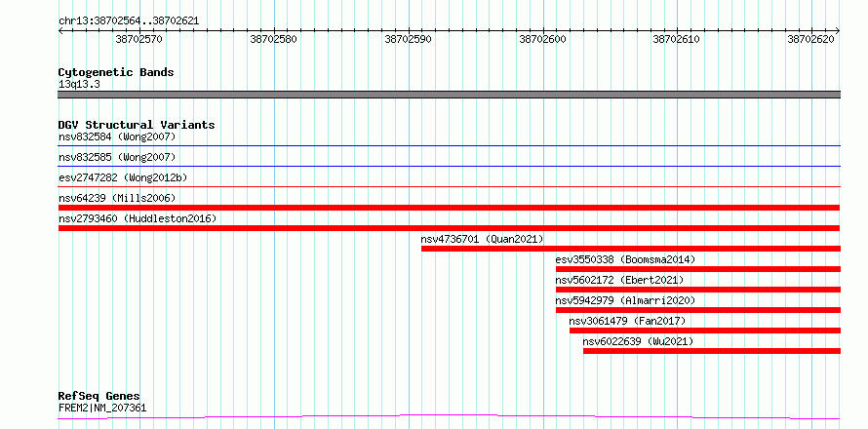Viewport: 868px width, 429px height.
Task: Click the magenta FREM2 gene track line
Action: coord(449,417)
